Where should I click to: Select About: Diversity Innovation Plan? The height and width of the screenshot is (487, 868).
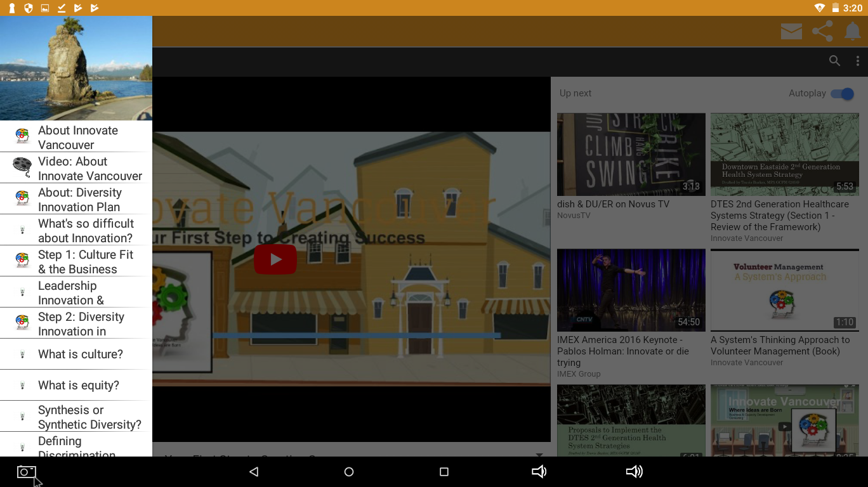coord(76,199)
